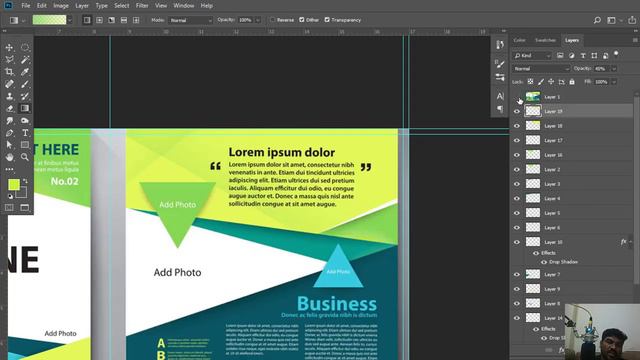Open the Kind filter dropdown
640x360 pixels.
click(533, 56)
